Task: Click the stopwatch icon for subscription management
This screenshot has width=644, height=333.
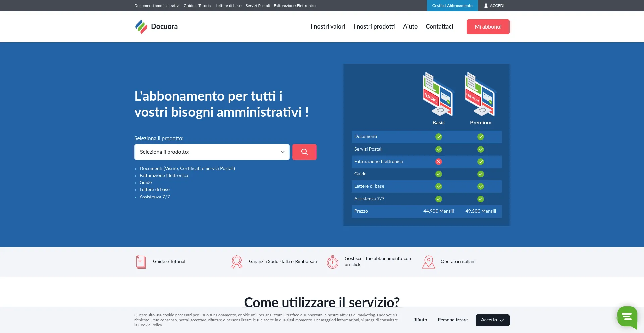Action: click(x=332, y=262)
